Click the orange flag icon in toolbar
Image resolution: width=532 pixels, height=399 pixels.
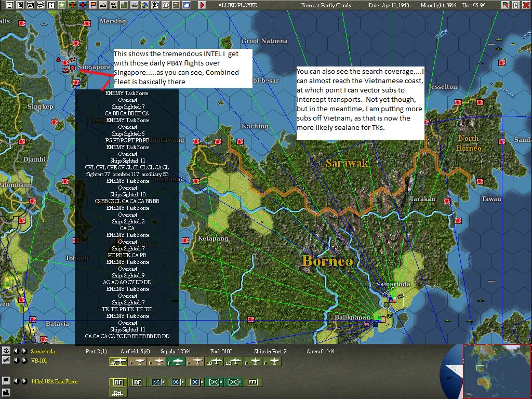92,5
